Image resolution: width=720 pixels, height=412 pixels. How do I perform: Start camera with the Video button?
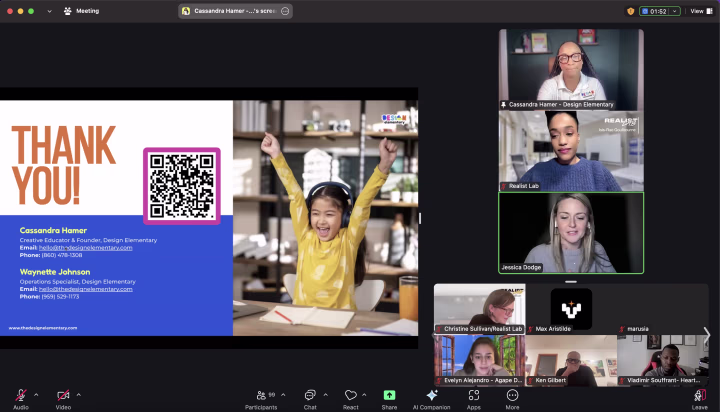tap(63, 399)
